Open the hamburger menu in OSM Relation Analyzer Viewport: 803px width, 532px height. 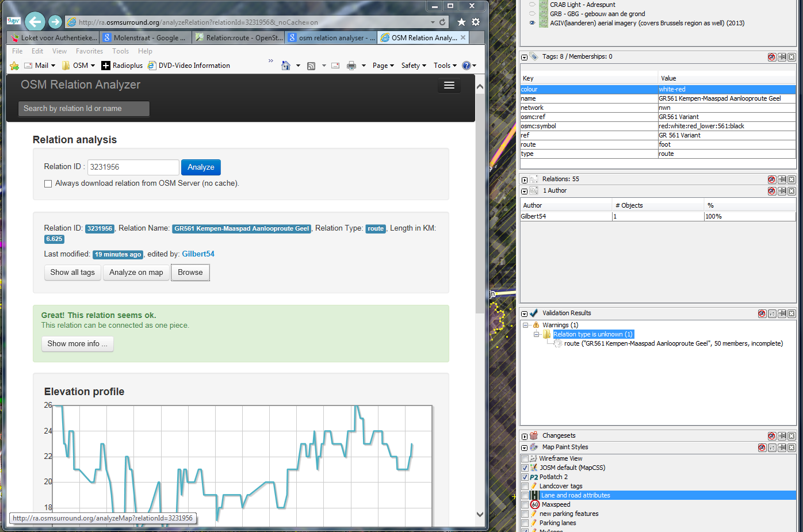(449, 85)
